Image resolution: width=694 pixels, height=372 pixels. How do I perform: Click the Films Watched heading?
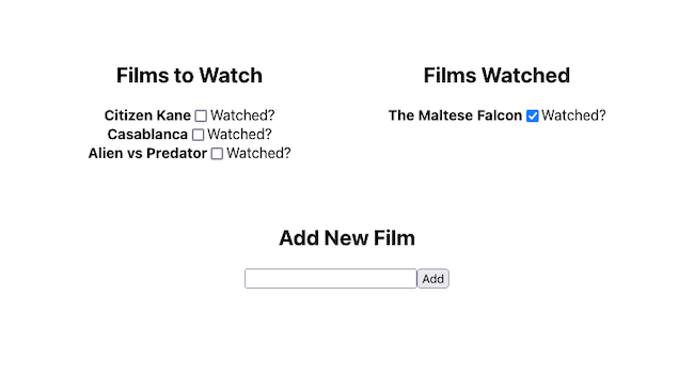click(497, 75)
